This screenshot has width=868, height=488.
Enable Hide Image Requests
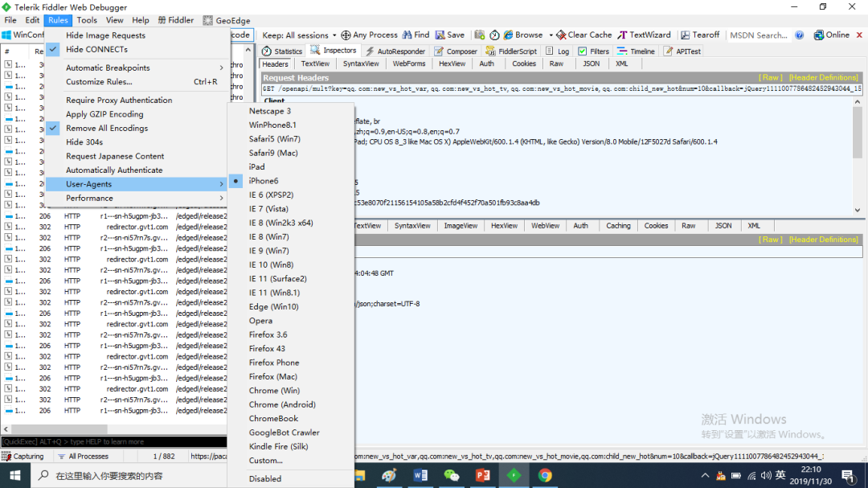pos(137,35)
